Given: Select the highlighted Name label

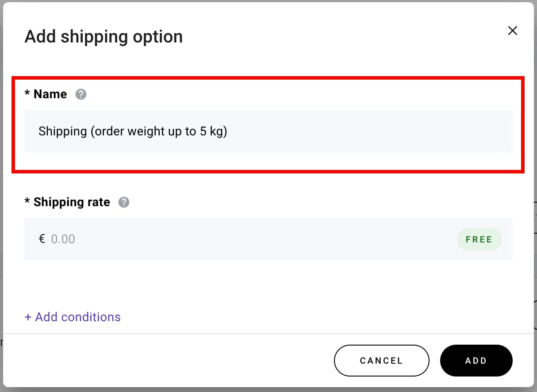Looking at the screenshot, I should point(46,94).
